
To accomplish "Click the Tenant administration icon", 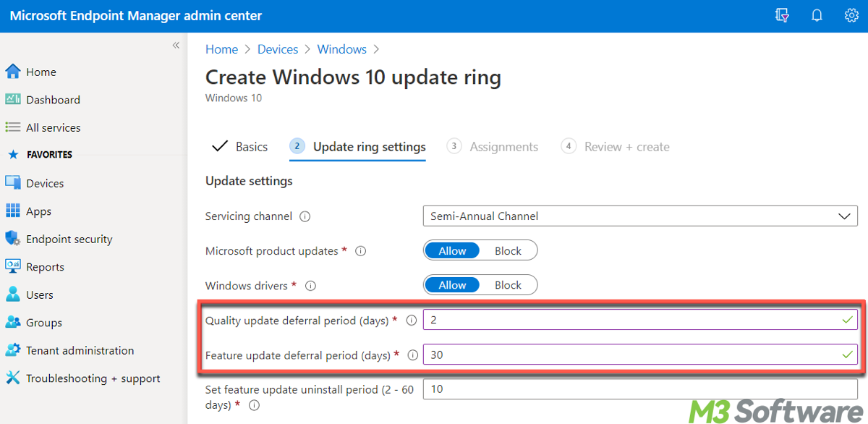I will 12,350.
